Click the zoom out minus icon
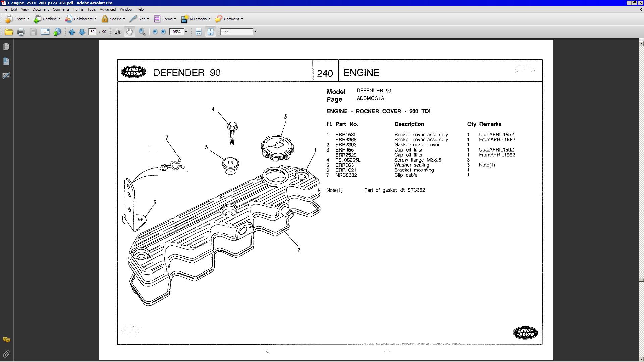 click(155, 32)
